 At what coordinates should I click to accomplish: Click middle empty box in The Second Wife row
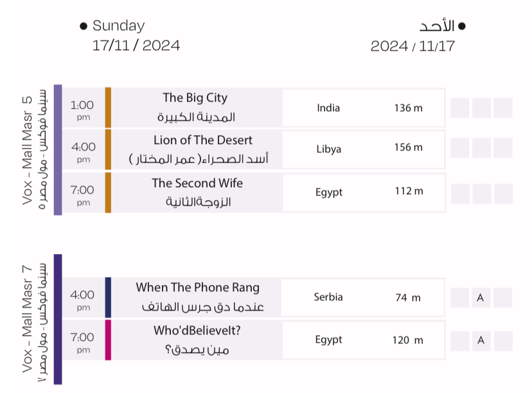point(481,193)
